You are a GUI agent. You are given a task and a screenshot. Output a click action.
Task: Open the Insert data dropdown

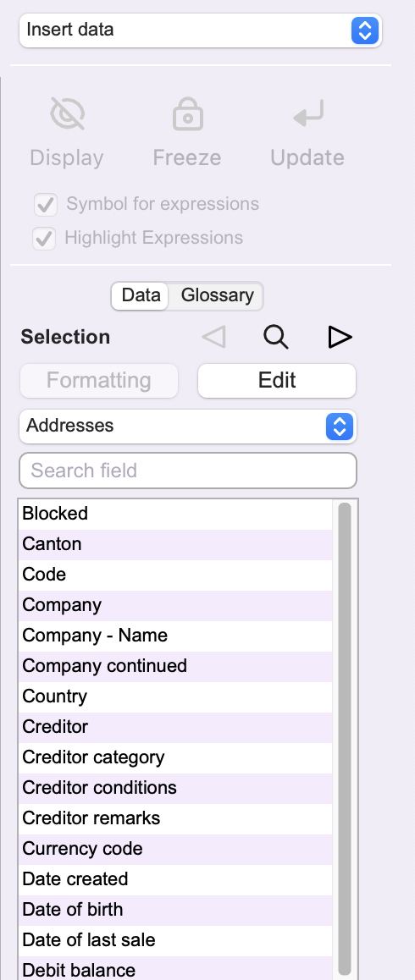point(201,30)
